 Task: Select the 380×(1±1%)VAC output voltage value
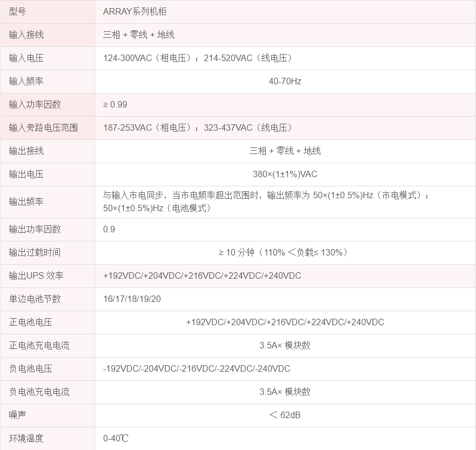[x=285, y=174]
